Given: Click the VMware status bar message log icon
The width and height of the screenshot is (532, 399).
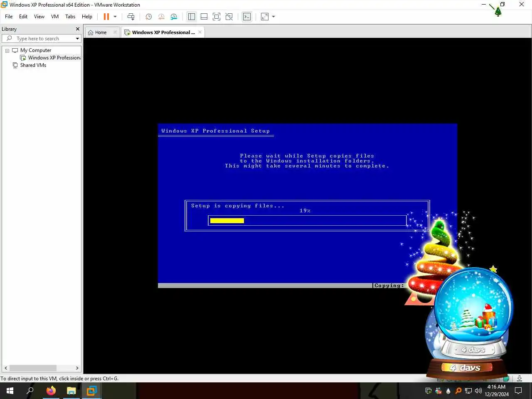Looking at the screenshot, I should 506,378.
